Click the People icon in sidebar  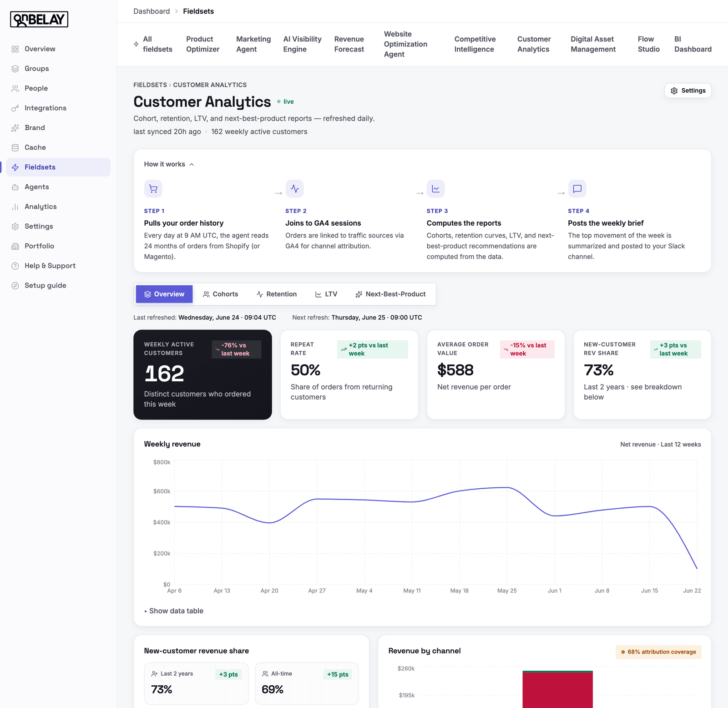point(15,88)
